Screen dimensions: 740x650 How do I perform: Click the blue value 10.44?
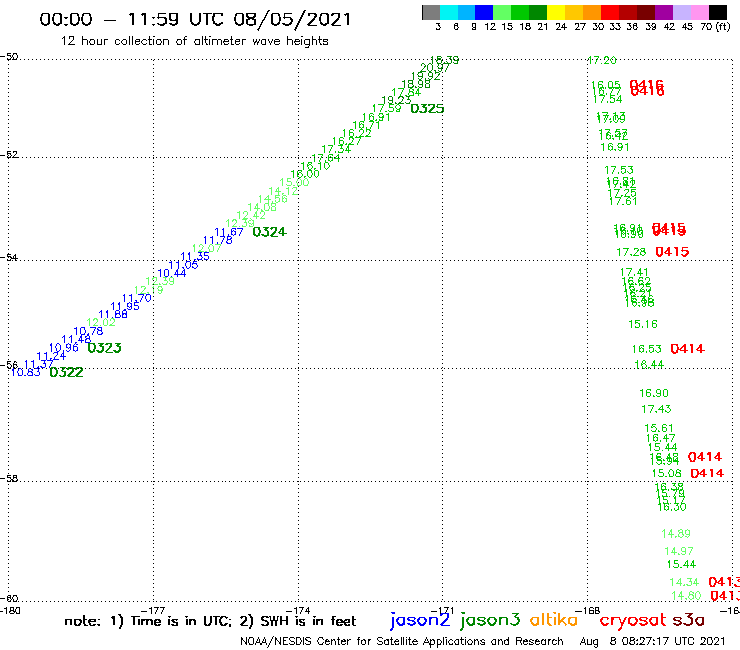(172, 273)
